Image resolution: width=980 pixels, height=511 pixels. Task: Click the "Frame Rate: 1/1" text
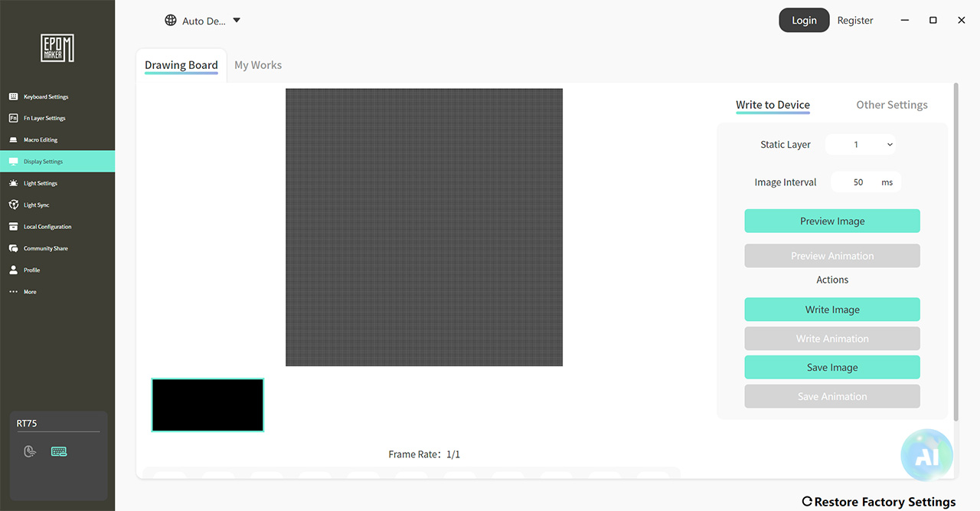click(424, 454)
